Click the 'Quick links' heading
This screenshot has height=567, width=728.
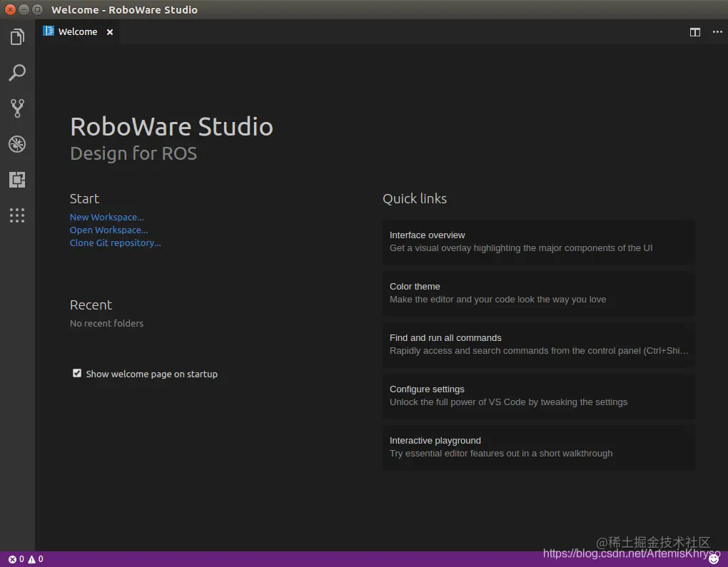[x=415, y=198]
